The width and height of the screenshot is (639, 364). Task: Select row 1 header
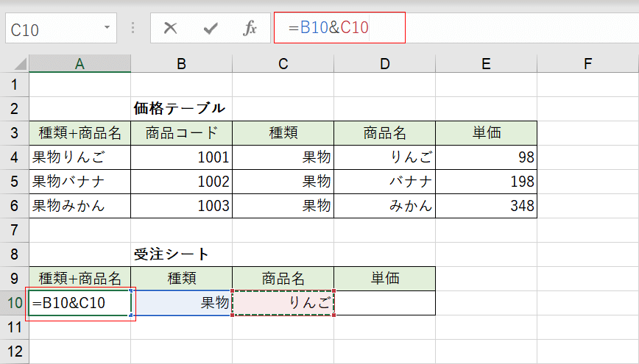click(14, 85)
